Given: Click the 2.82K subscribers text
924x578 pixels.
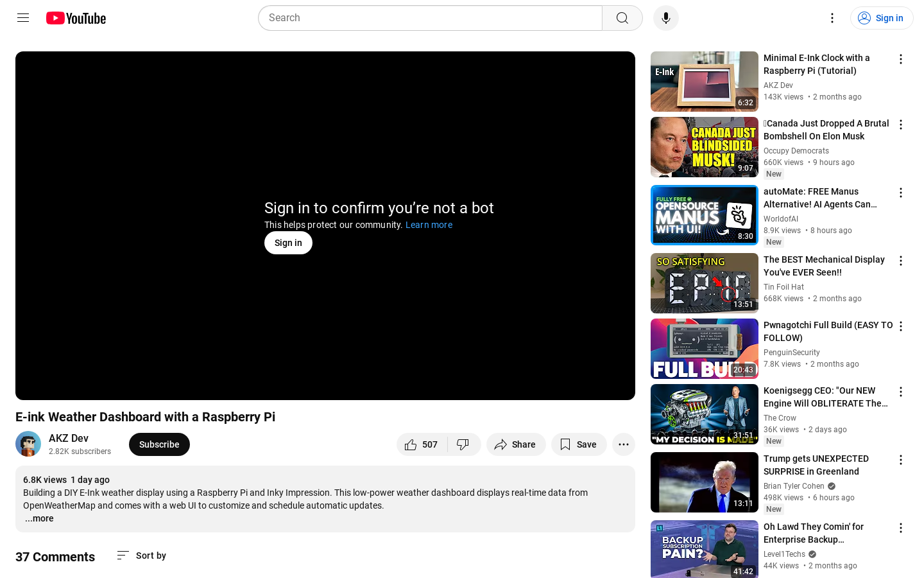Looking at the screenshot, I should click(x=80, y=451).
